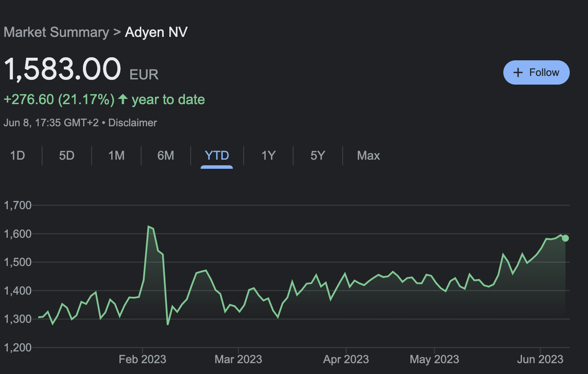Click the 1,583.00 EUR price display

62,69
